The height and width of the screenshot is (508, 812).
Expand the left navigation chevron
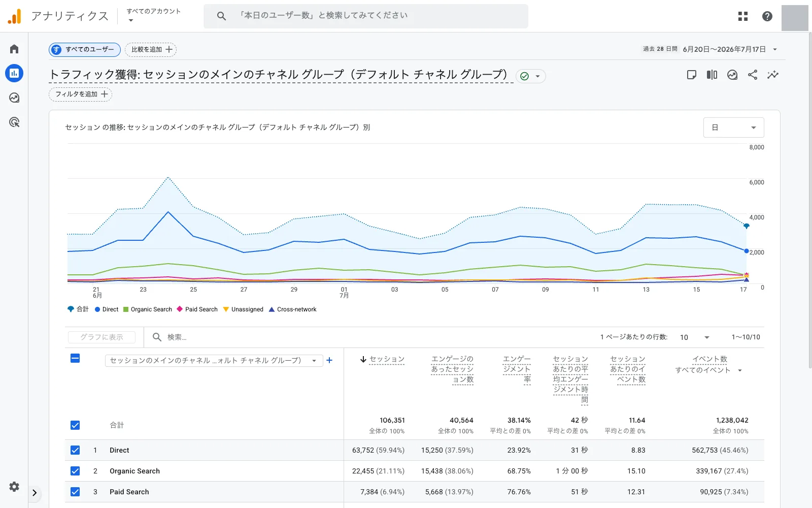pyautogui.click(x=35, y=493)
